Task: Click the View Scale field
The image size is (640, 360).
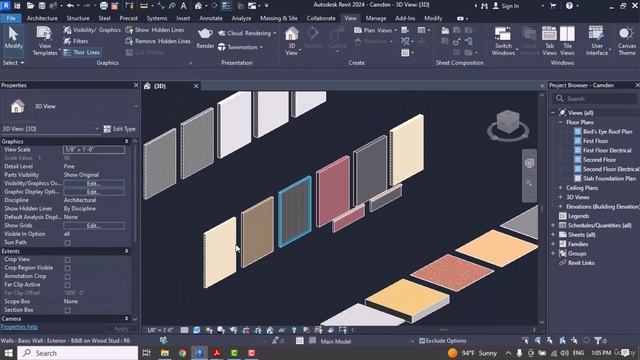Action: [x=94, y=150]
